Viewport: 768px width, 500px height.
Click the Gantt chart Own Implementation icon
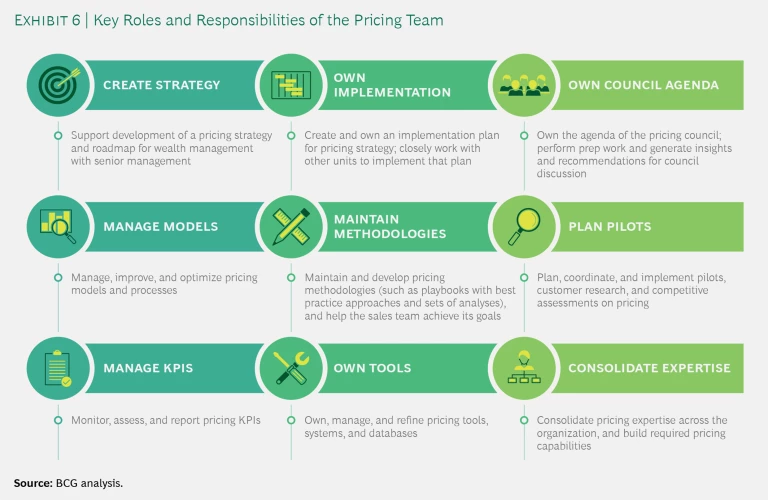pos(289,85)
